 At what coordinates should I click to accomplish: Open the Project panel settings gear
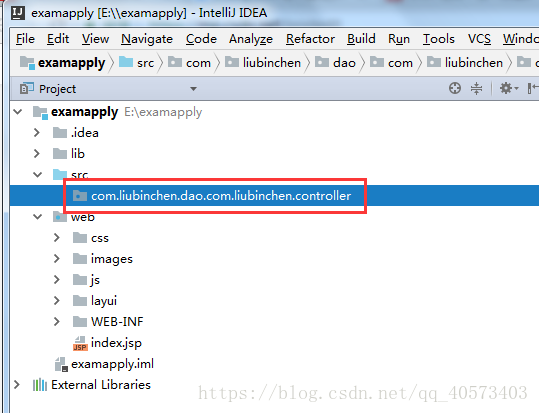[508, 88]
